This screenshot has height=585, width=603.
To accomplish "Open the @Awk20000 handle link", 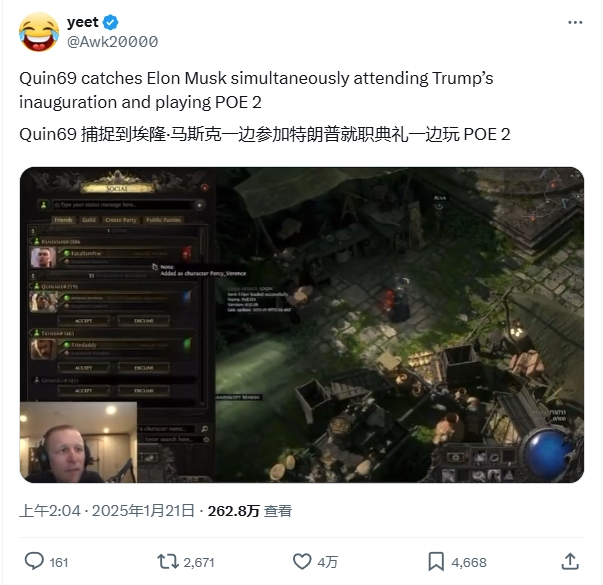I will pos(112,42).
